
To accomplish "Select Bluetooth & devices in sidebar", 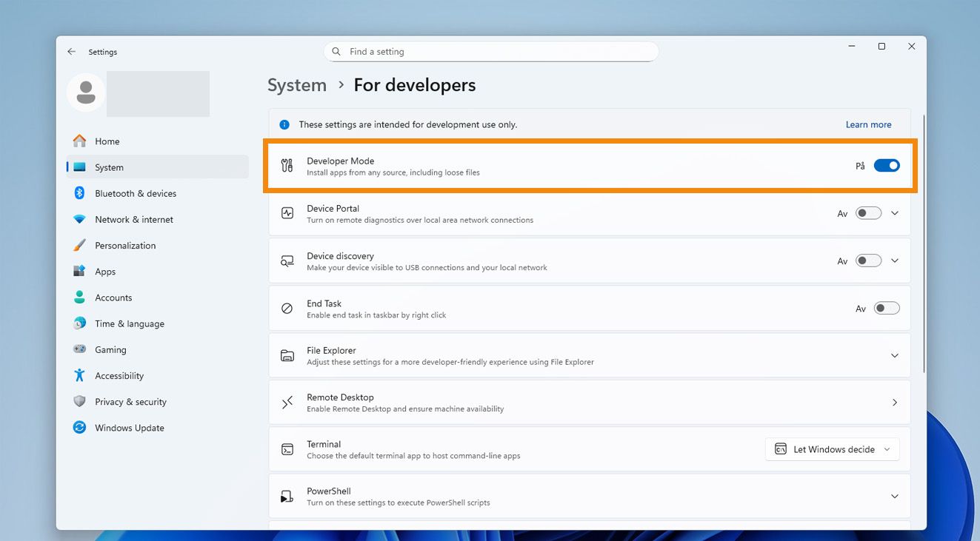I will coord(158,193).
